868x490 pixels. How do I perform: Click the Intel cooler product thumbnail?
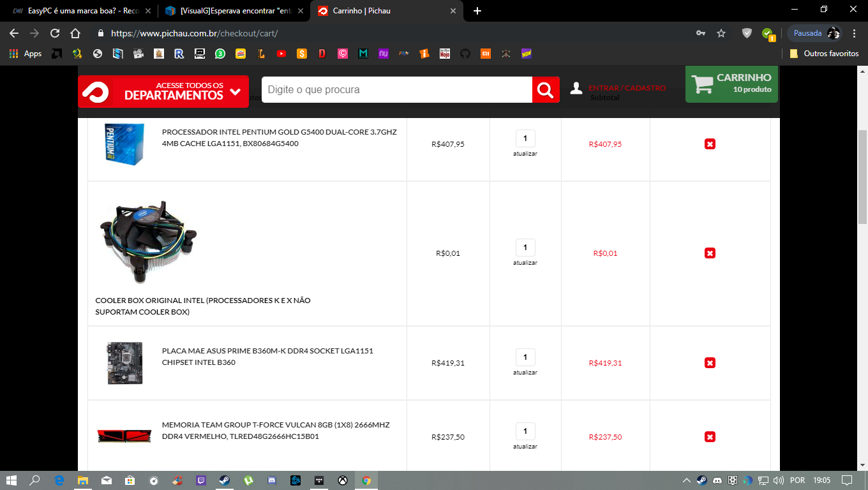click(147, 242)
